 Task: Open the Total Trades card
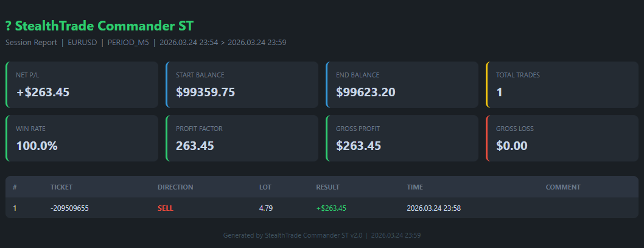[562, 85]
